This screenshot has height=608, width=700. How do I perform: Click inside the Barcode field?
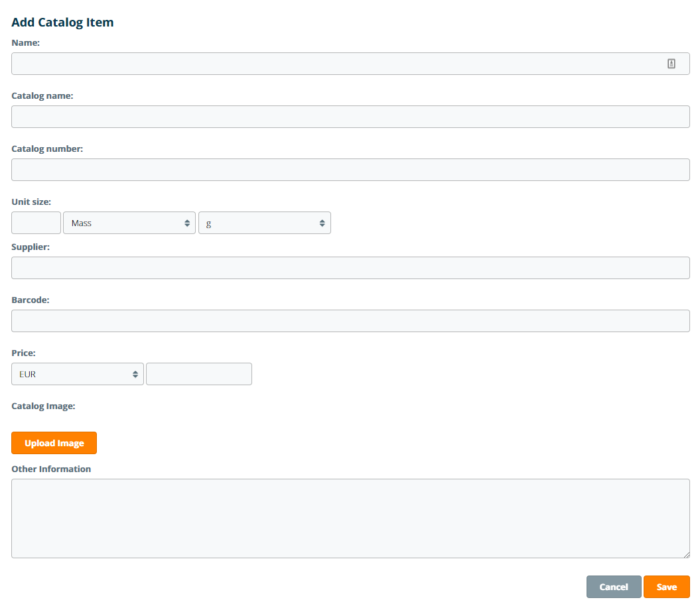pyautogui.click(x=350, y=321)
